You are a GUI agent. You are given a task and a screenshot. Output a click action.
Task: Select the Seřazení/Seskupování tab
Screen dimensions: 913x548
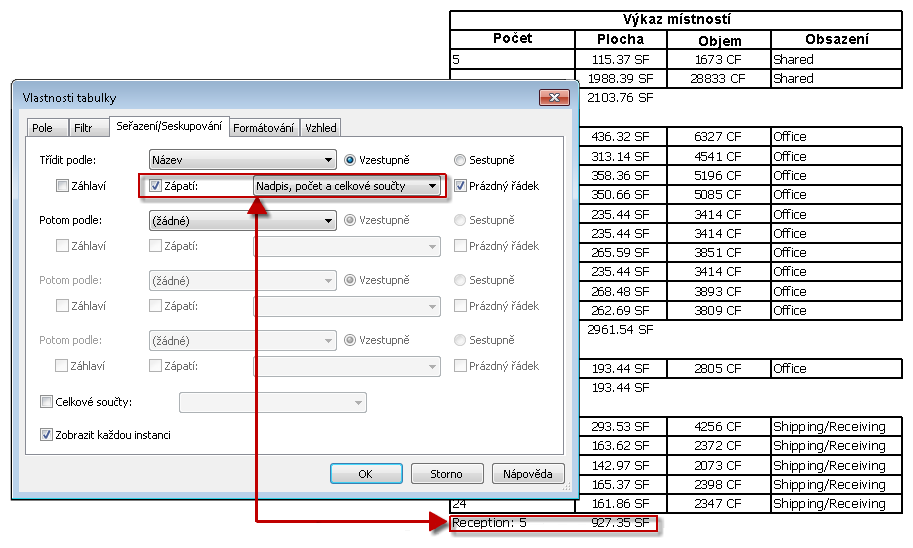pyautogui.click(x=169, y=126)
